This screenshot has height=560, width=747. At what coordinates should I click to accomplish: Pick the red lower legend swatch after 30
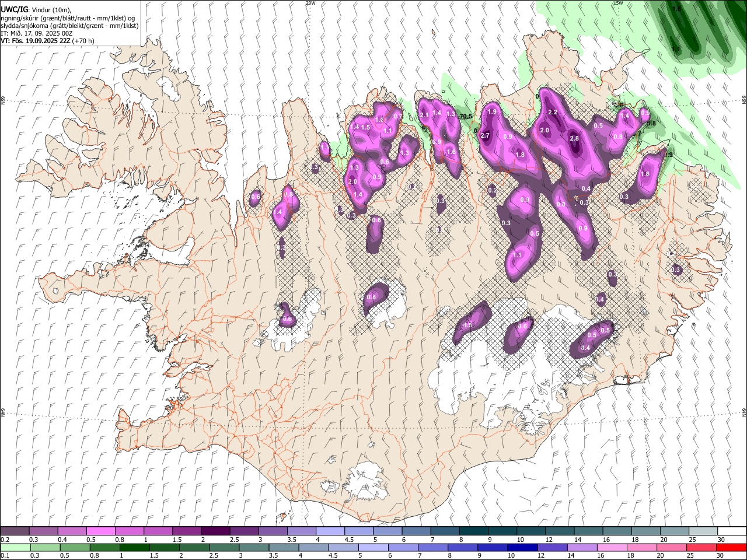(x=732, y=547)
